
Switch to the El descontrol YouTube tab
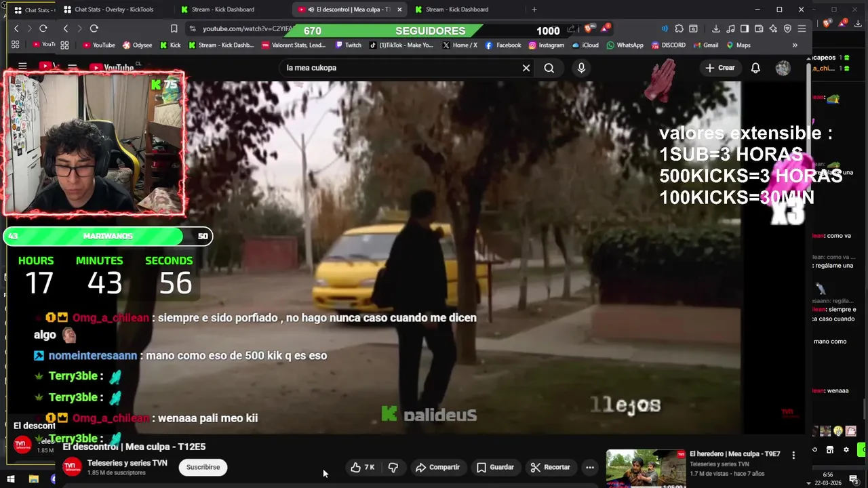tap(345, 9)
